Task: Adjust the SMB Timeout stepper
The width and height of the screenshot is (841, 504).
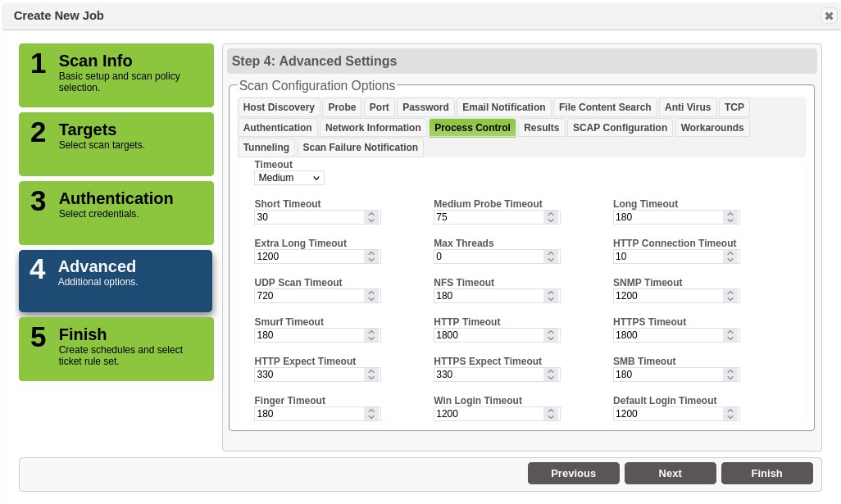Action: pyautogui.click(x=730, y=375)
